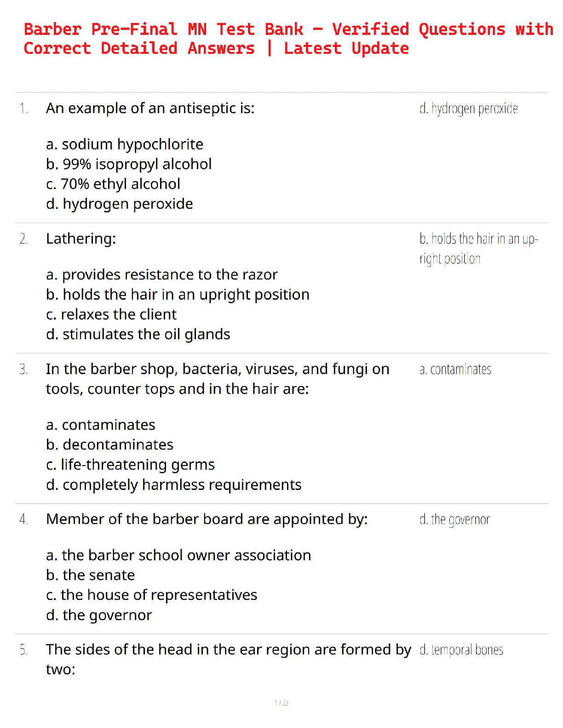
Task: Choose 'b. decontaminates' option
Action: click(110, 445)
